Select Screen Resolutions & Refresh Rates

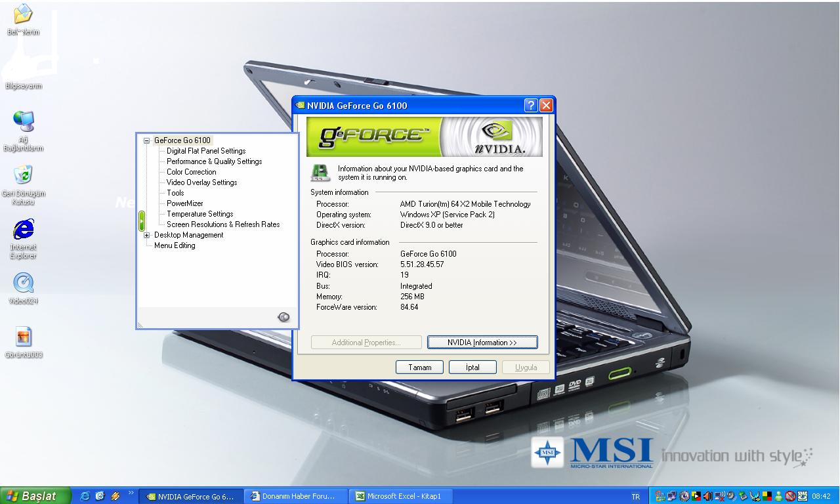223,224
